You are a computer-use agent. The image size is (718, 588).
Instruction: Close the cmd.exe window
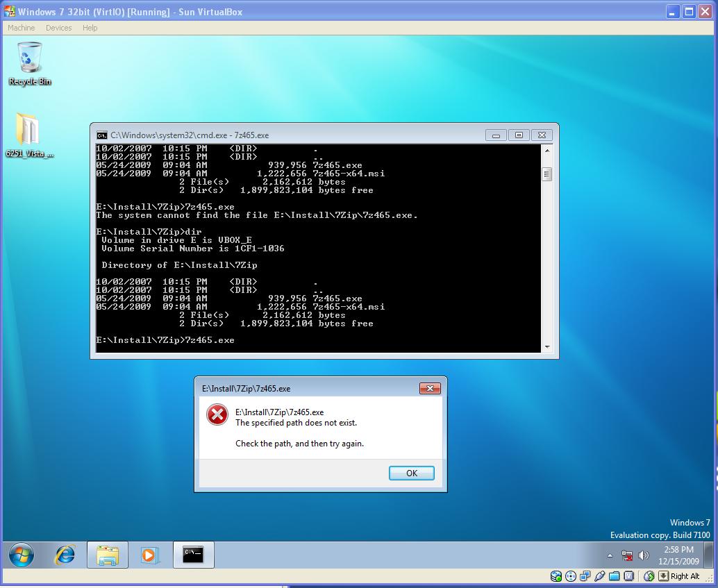click(542, 135)
